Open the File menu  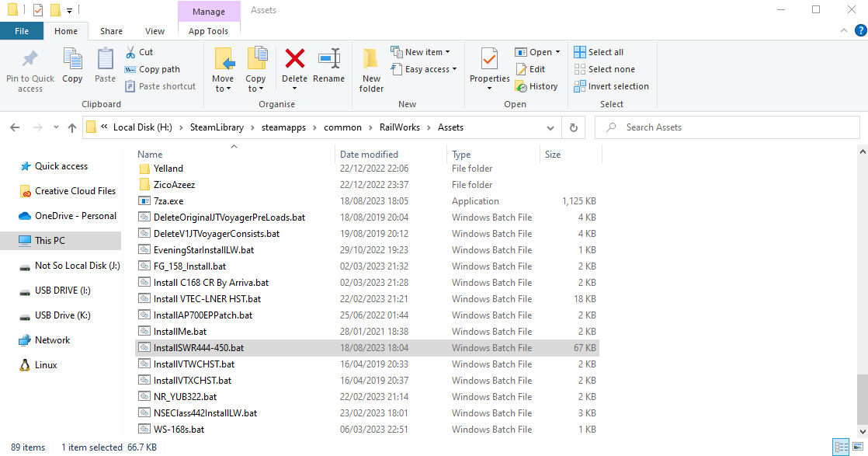coord(22,31)
